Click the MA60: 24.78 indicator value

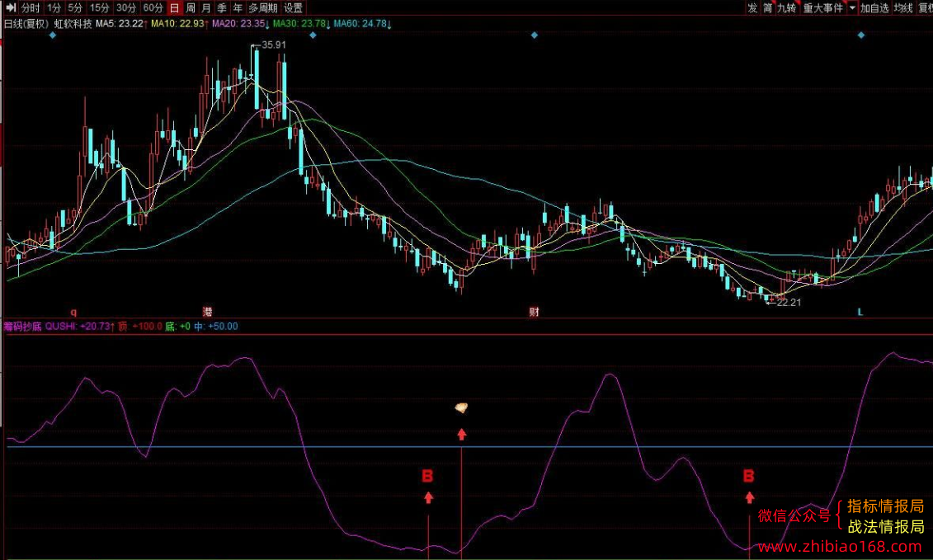(x=362, y=24)
